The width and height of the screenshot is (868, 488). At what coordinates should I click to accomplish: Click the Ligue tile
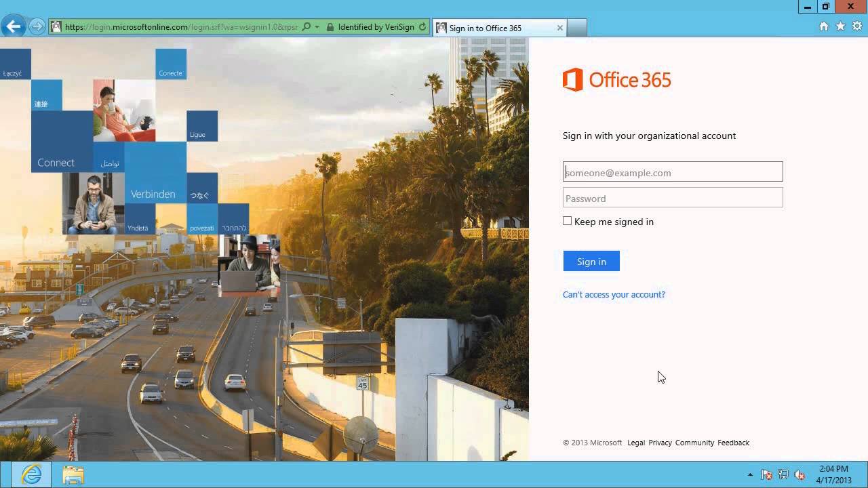pos(202,126)
